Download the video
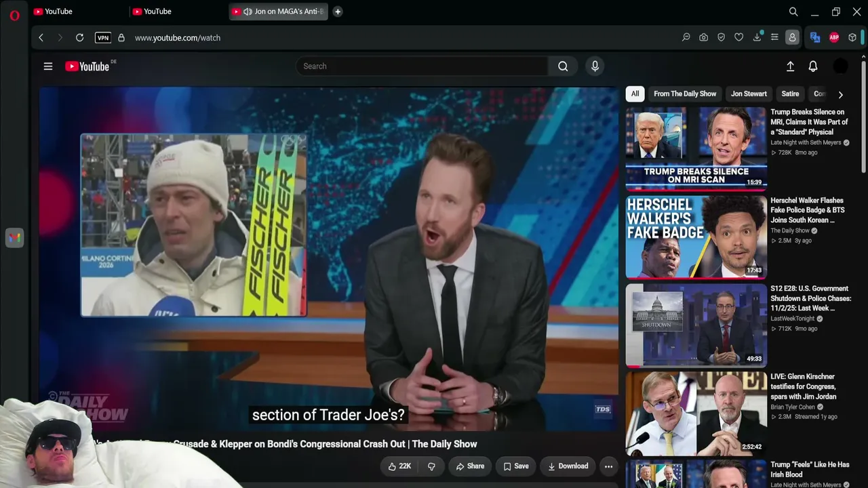This screenshot has width=868, height=488. (x=568, y=466)
